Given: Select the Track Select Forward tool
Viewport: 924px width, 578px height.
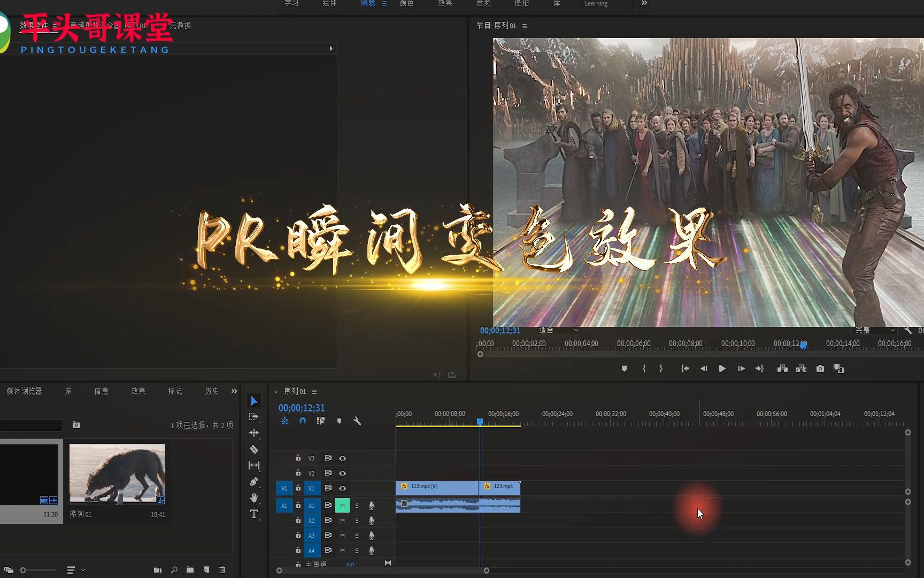Looking at the screenshot, I should click(x=254, y=416).
